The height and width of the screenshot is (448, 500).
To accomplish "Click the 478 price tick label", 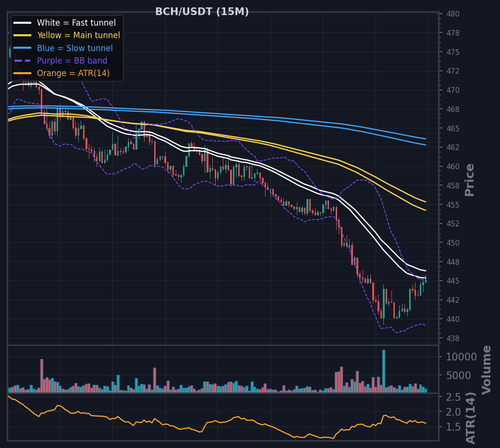I will click(453, 33).
